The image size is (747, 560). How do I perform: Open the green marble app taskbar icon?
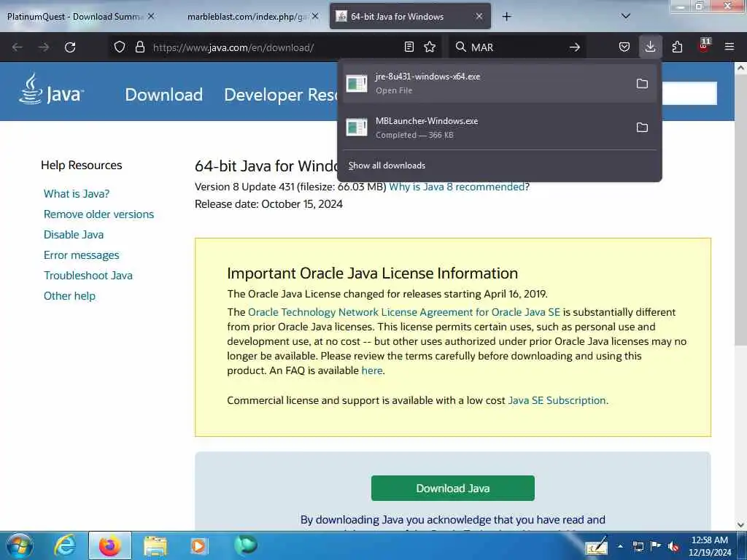click(246, 545)
